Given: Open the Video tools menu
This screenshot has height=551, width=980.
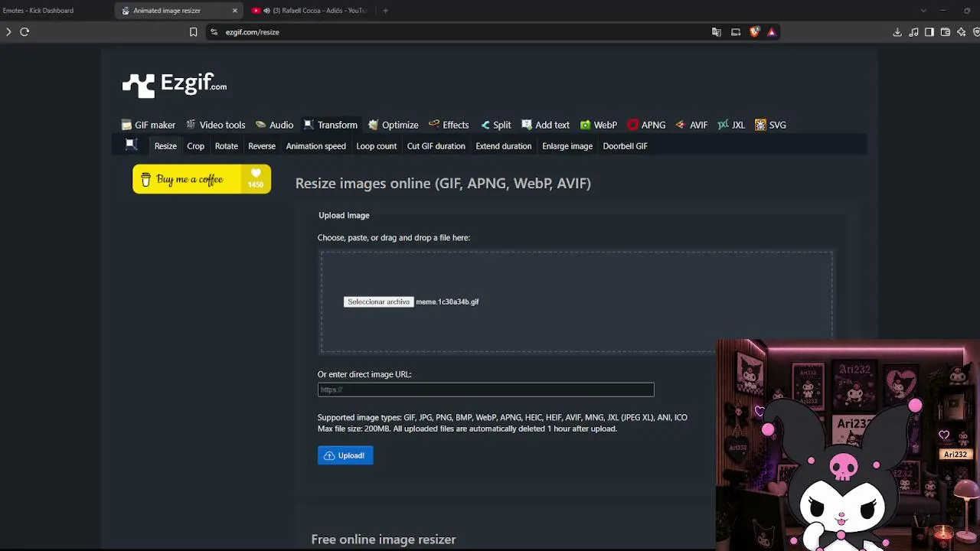Looking at the screenshot, I should point(216,125).
